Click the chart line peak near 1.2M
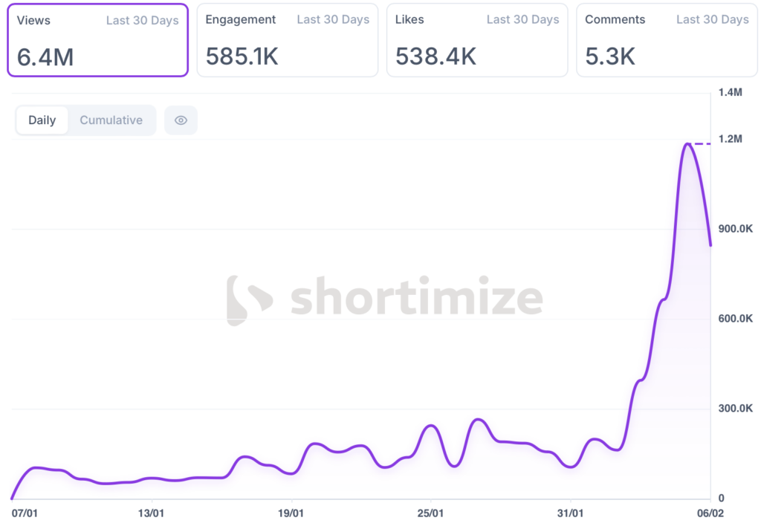The height and width of the screenshot is (532, 761). click(687, 144)
